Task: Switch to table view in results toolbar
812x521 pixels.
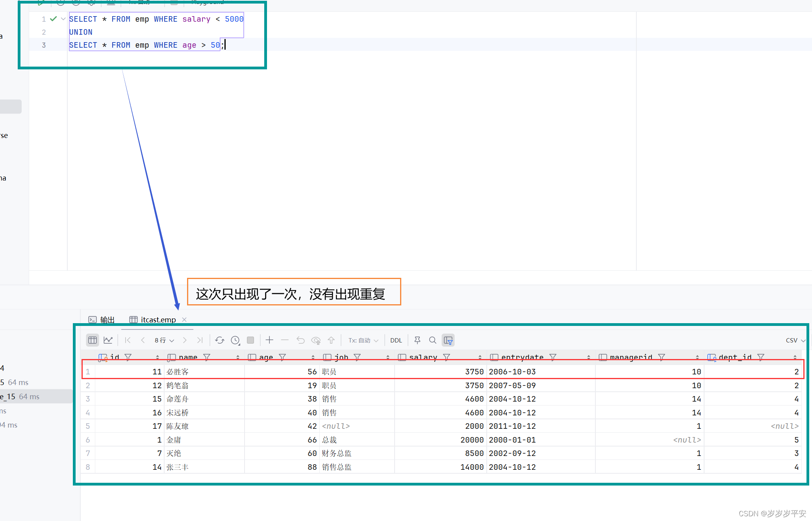Action: pyautogui.click(x=93, y=340)
